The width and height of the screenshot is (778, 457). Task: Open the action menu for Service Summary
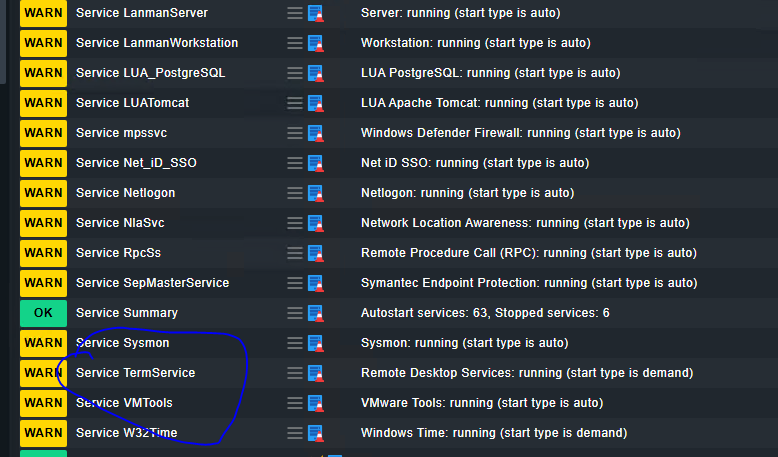tap(294, 313)
